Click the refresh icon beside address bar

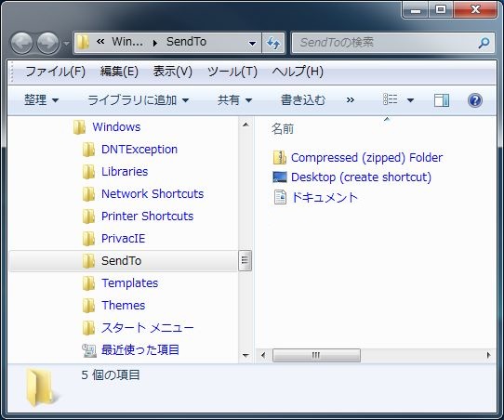(x=273, y=43)
